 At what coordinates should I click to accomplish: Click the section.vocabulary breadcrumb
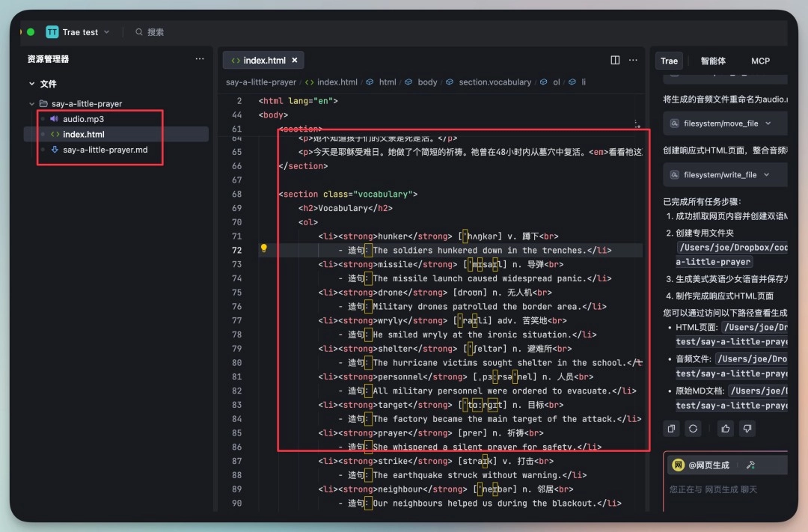coord(495,82)
